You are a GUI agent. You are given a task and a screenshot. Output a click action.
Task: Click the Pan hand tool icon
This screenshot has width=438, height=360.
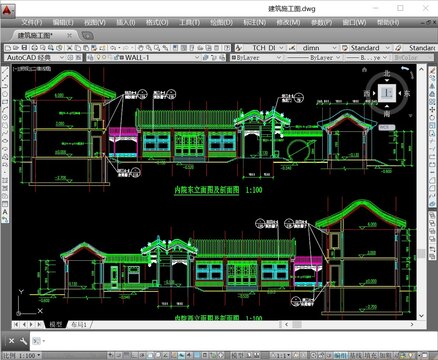[x=140, y=48]
